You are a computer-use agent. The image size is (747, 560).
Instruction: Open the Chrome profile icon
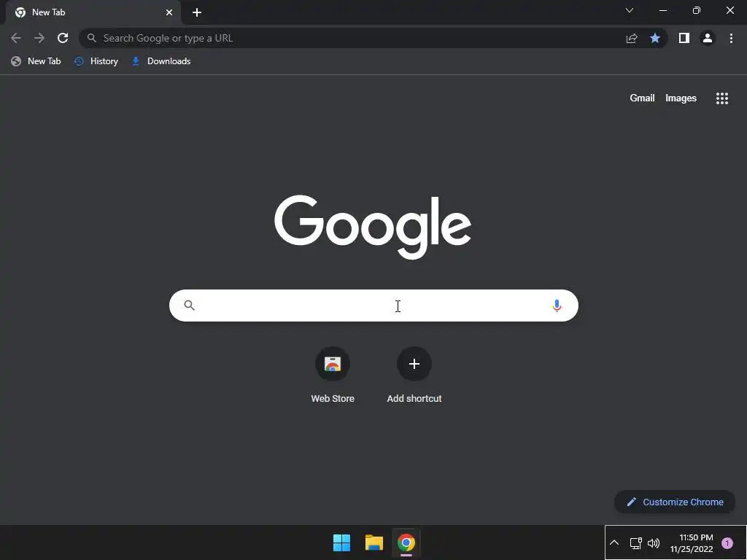coord(708,38)
